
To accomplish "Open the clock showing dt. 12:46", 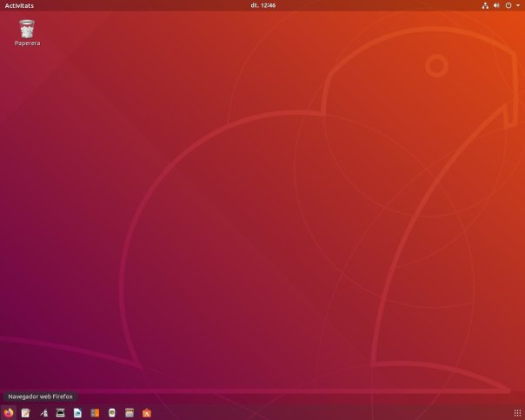I will [x=263, y=5].
